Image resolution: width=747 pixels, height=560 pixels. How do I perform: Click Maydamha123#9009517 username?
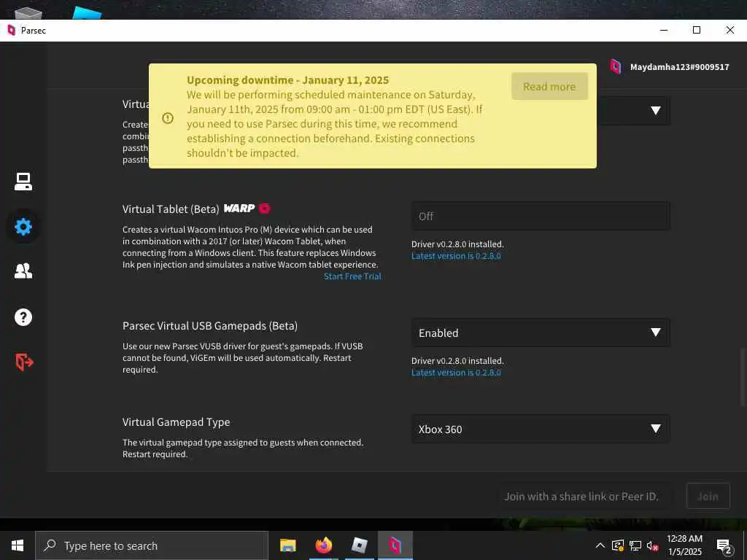click(680, 67)
